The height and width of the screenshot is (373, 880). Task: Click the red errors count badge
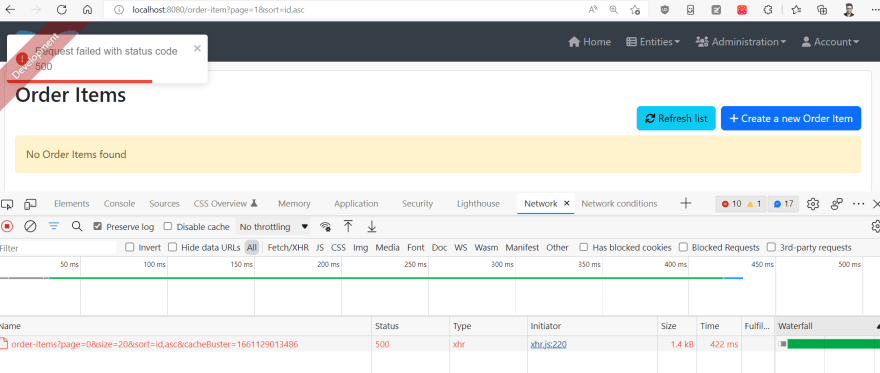[731, 204]
